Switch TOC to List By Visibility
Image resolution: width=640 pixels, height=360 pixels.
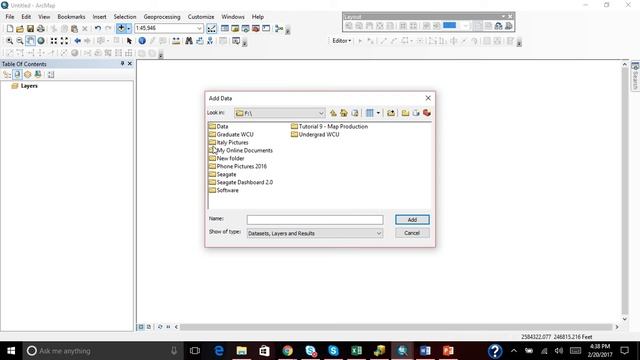click(27, 75)
